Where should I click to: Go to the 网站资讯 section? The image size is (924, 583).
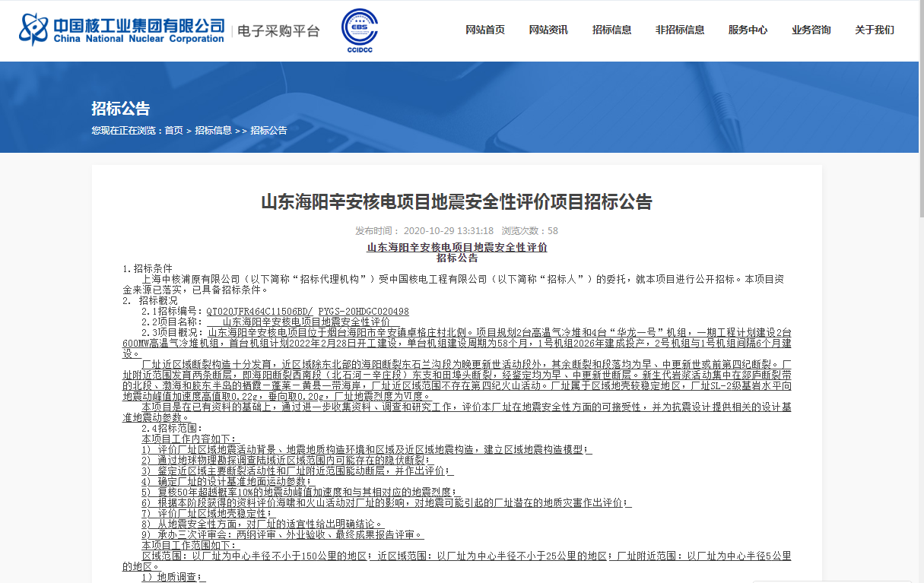point(548,30)
